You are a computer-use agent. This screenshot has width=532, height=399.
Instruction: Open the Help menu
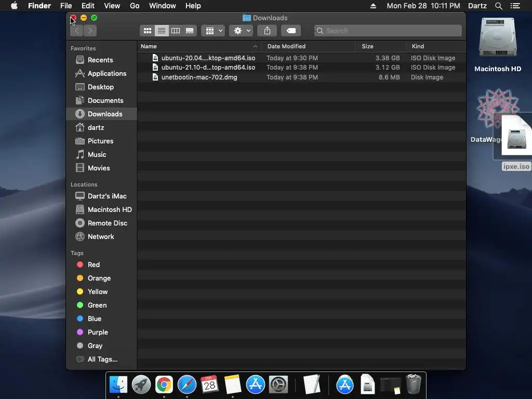point(193,6)
